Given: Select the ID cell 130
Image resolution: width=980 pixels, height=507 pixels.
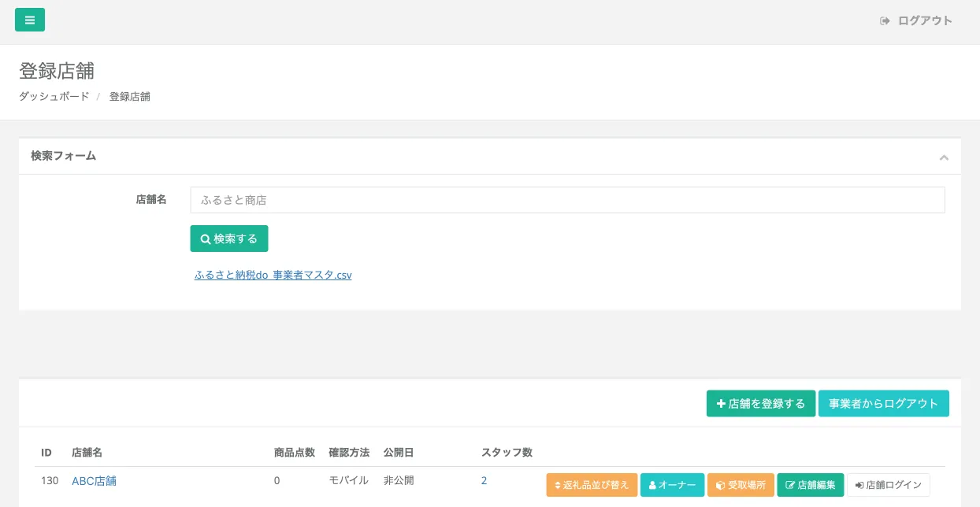Looking at the screenshot, I should click(50, 480).
